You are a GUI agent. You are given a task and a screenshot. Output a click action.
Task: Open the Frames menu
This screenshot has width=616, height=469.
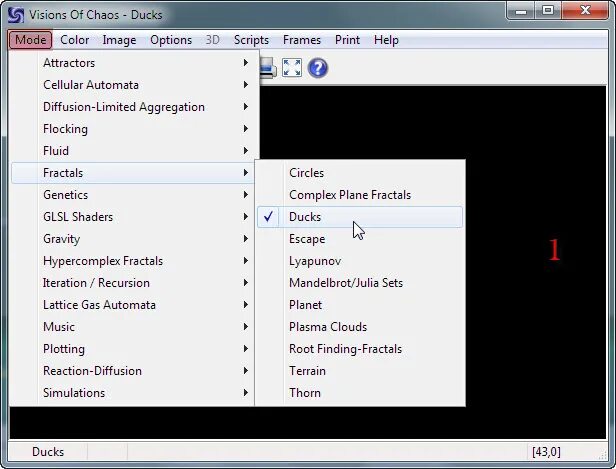[x=302, y=40]
